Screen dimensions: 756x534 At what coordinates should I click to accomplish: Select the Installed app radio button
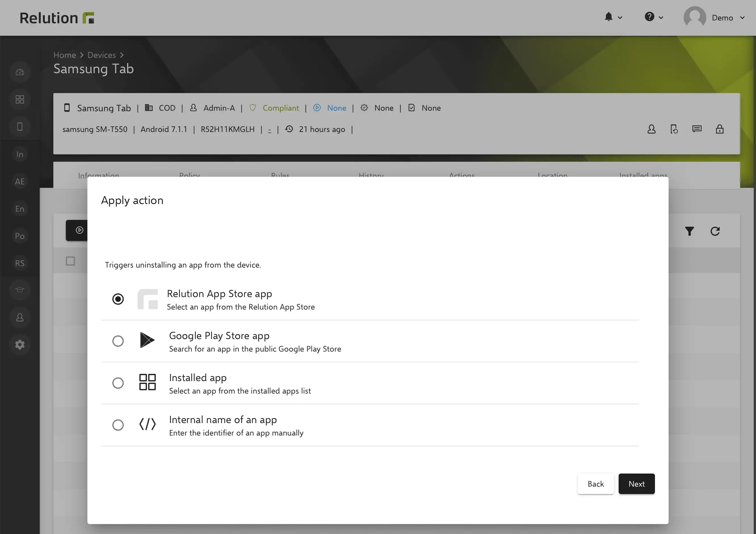coord(118,383)
